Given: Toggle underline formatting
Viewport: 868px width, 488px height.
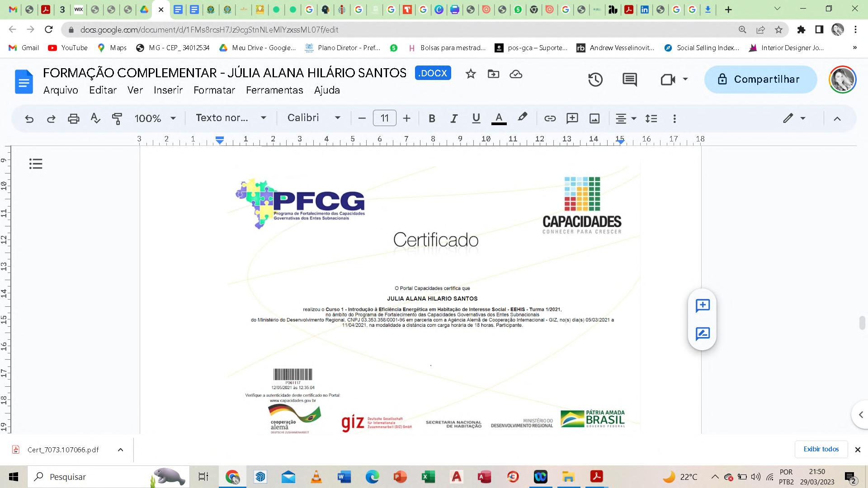Looking at the screenshot, I should tap(476, 118).
